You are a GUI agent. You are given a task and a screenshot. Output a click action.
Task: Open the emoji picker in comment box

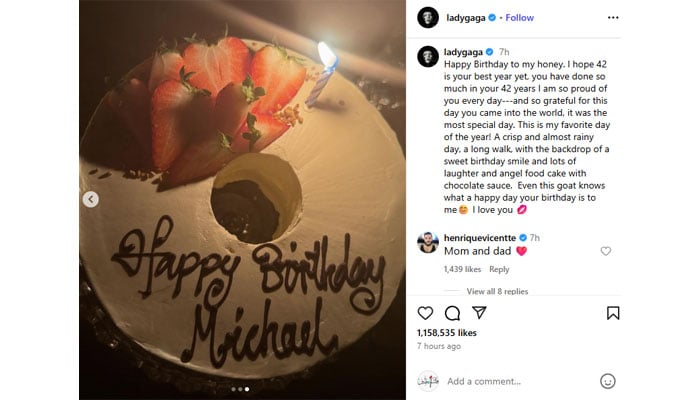coord(607,381)
